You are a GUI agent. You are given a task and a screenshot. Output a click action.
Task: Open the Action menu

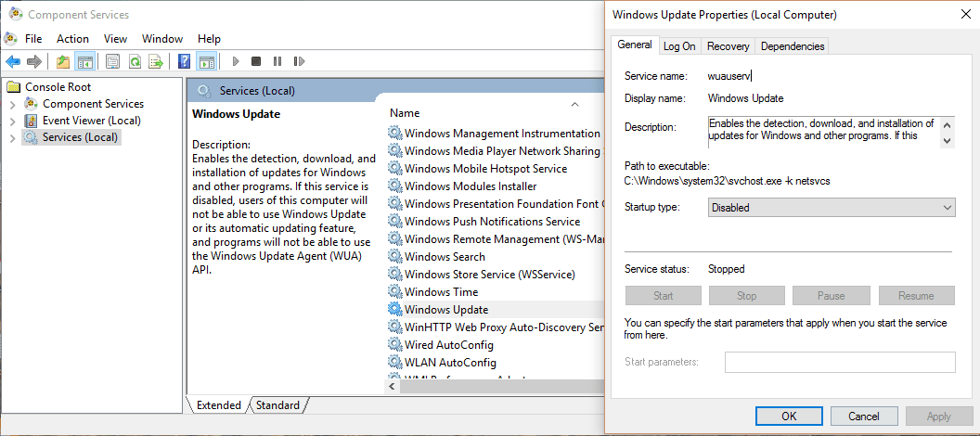pyautogui.click(x=72, y=39)
